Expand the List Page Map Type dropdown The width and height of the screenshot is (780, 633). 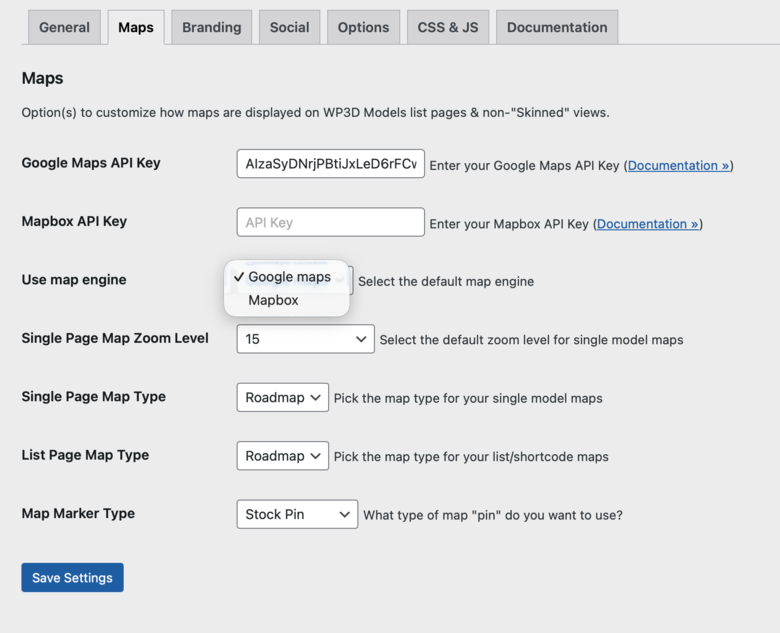click(282, 456)
